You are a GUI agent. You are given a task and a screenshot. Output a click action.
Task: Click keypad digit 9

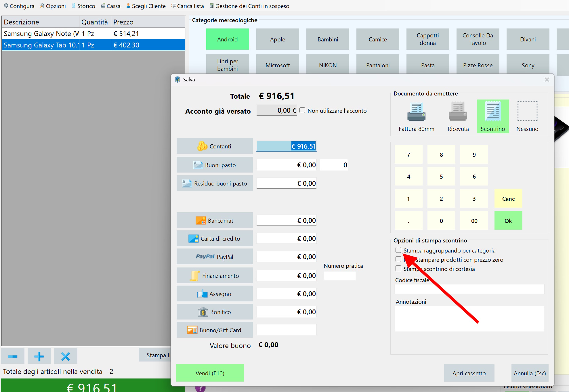474,155
